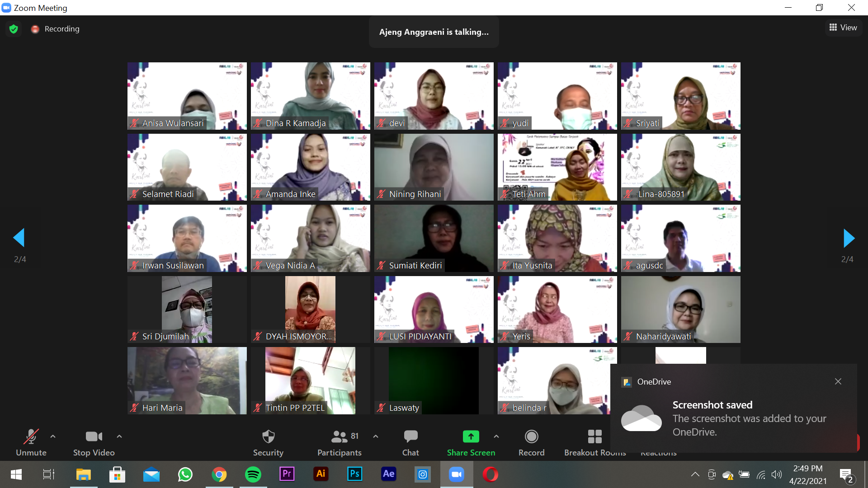Open the Participants panel
868x488 pixels.
click(340, 443)
